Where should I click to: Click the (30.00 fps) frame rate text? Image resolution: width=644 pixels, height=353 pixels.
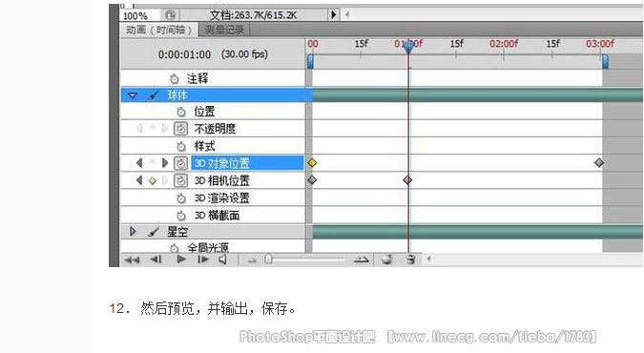pos(244,54)
